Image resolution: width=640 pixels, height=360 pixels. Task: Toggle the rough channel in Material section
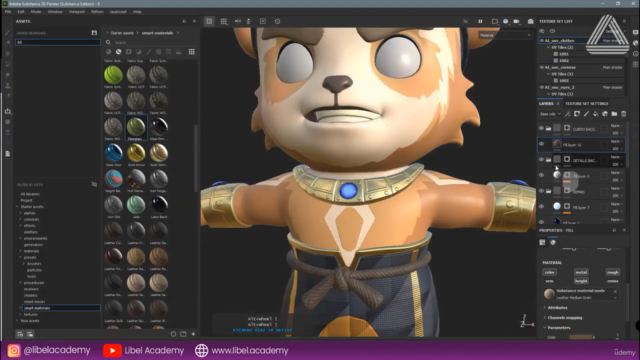(x=613, y=272)
